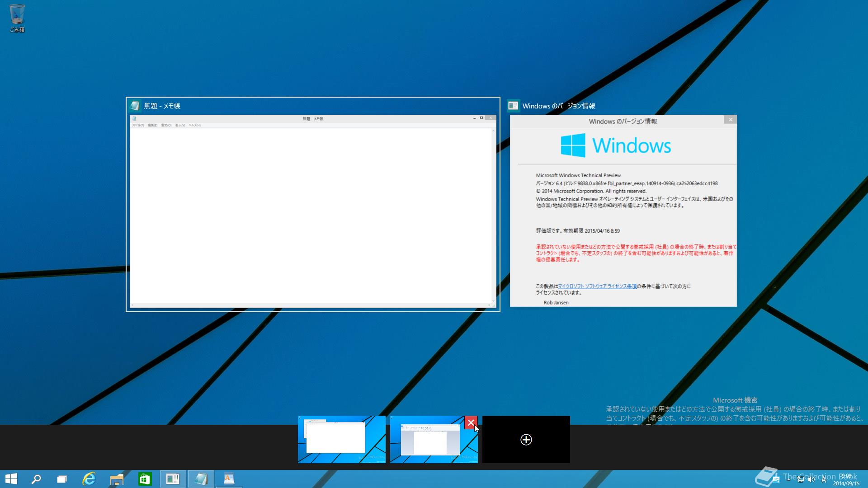Activate the Notepad taskbar button
Screen dimensions: 868x488
pos(201,479)
